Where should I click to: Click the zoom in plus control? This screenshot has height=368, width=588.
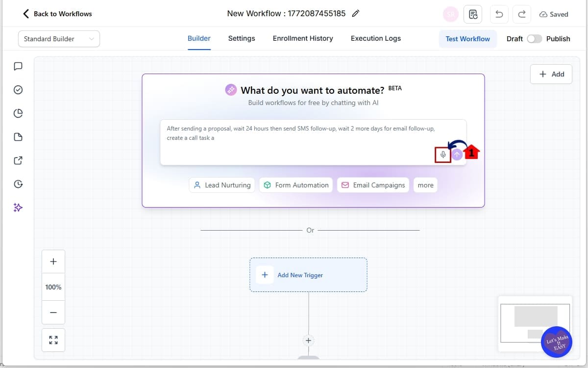53,261
